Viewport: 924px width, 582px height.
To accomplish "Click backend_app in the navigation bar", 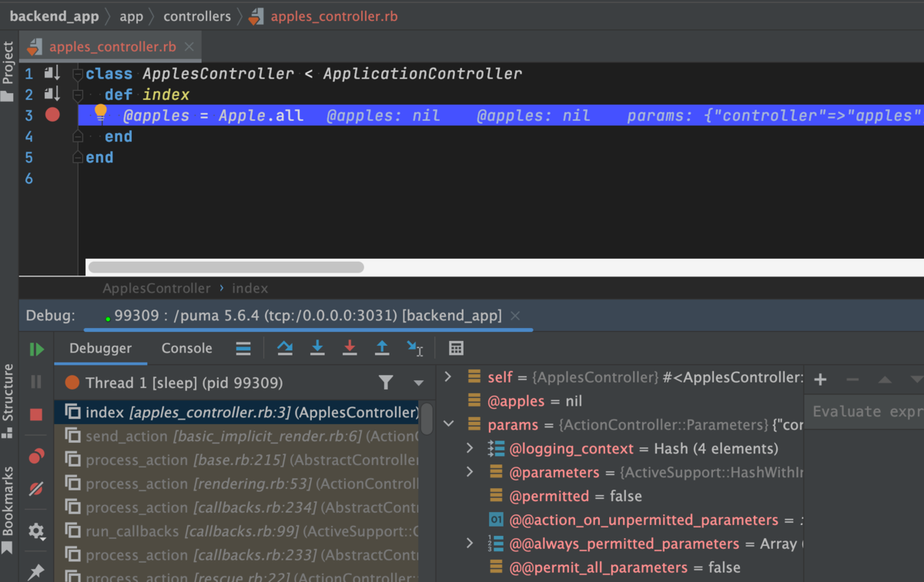I will (54, 16).
